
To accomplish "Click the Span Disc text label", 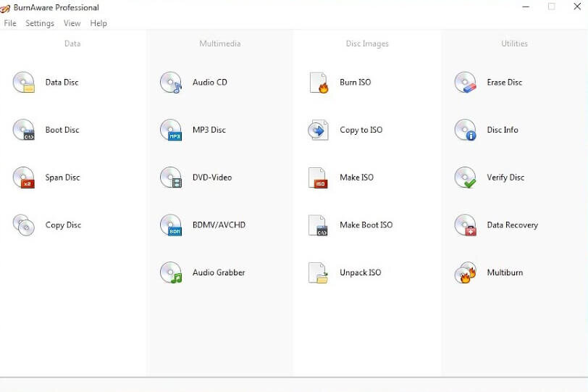I will point(62,178).
